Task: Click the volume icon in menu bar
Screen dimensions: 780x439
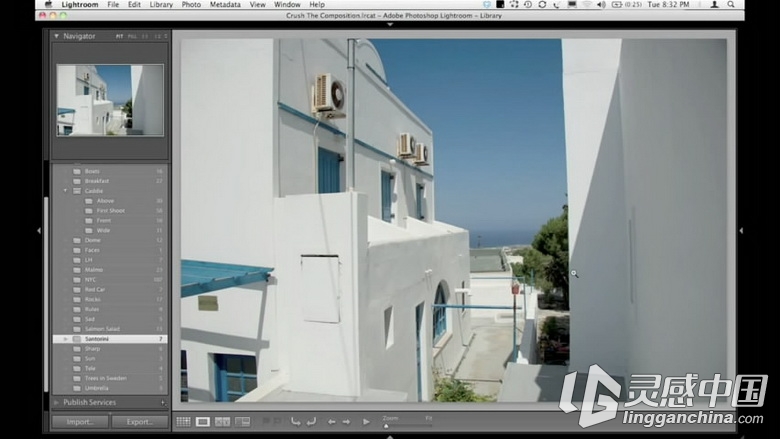Action: (601, 4)
